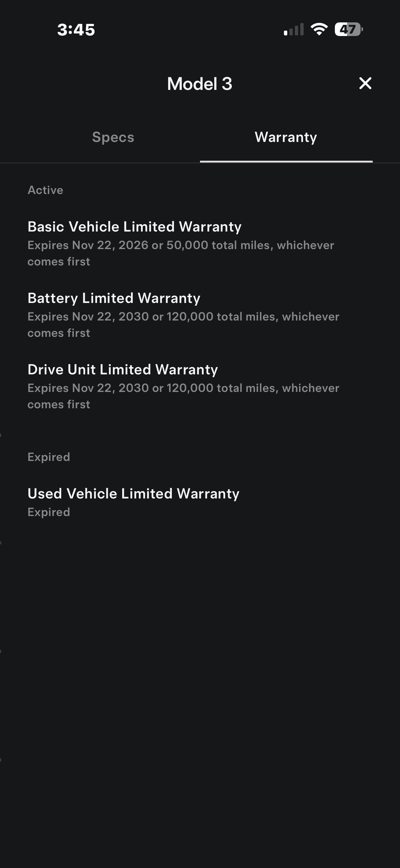The height and width of the screenshot is (868, 400).
Task: Tap the underline indicator beneath Warranty tab
Action: (286, 161)
